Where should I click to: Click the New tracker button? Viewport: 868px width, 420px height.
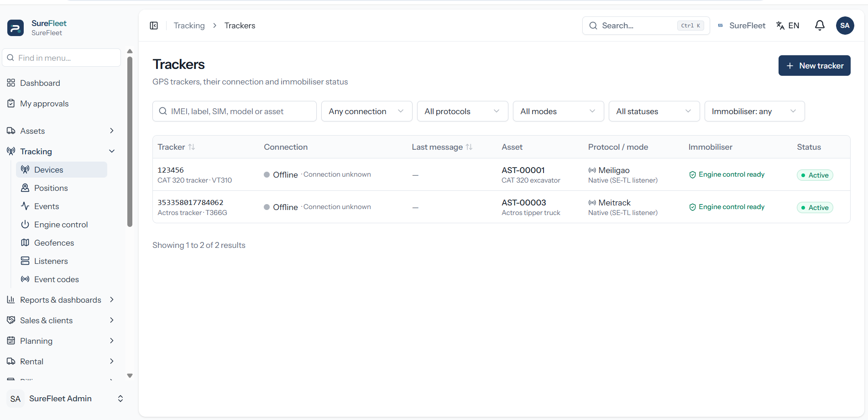point(814,66)
